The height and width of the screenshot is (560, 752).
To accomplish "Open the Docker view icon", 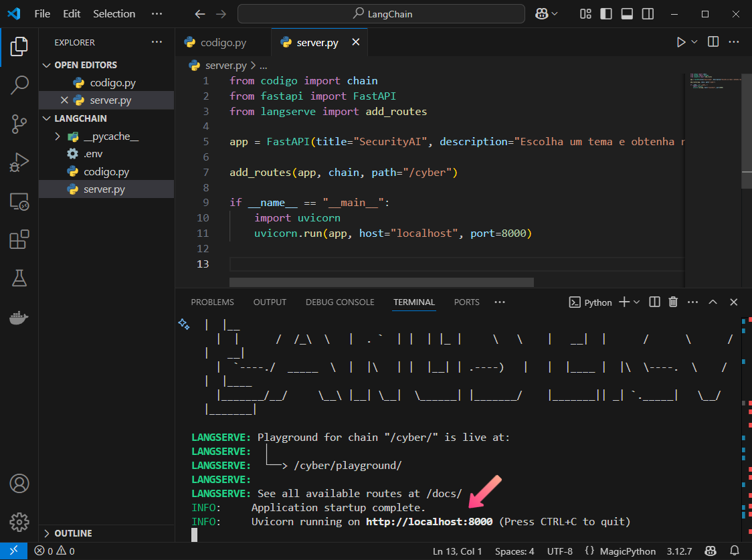I will tap(19, 317).
